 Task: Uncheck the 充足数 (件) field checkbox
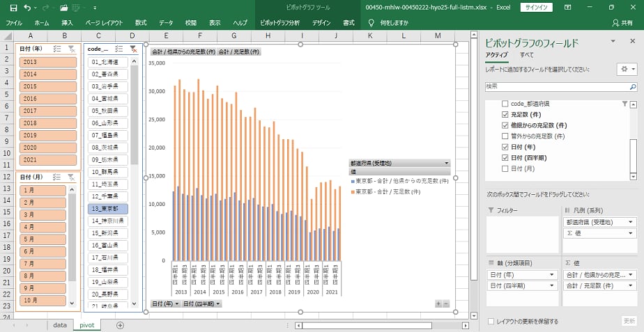click(x=505, y=114)
